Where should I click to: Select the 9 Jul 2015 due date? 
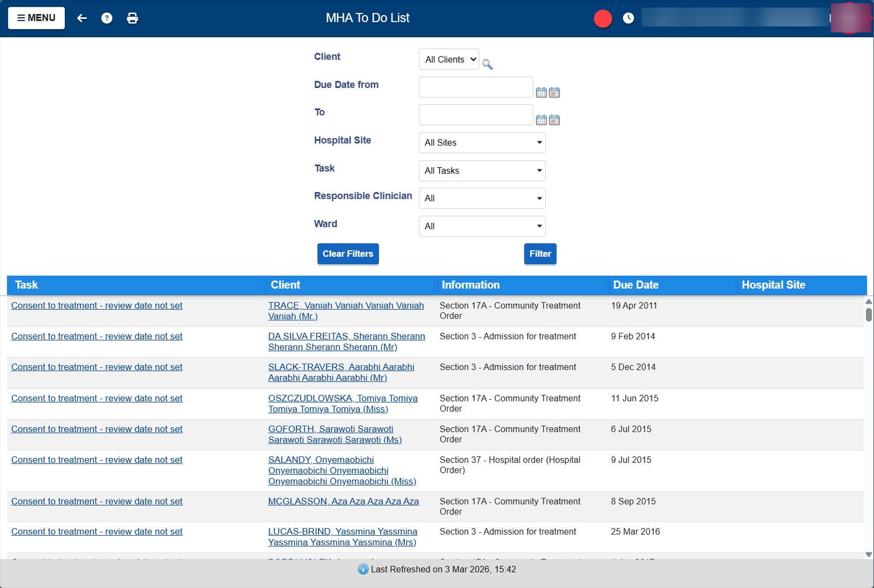(x=631, y=460)
